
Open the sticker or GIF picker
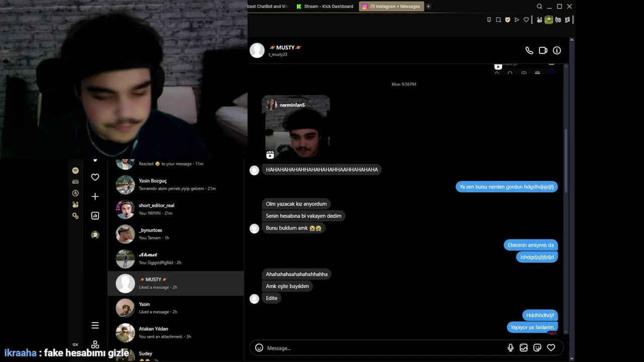coord(537,347)
